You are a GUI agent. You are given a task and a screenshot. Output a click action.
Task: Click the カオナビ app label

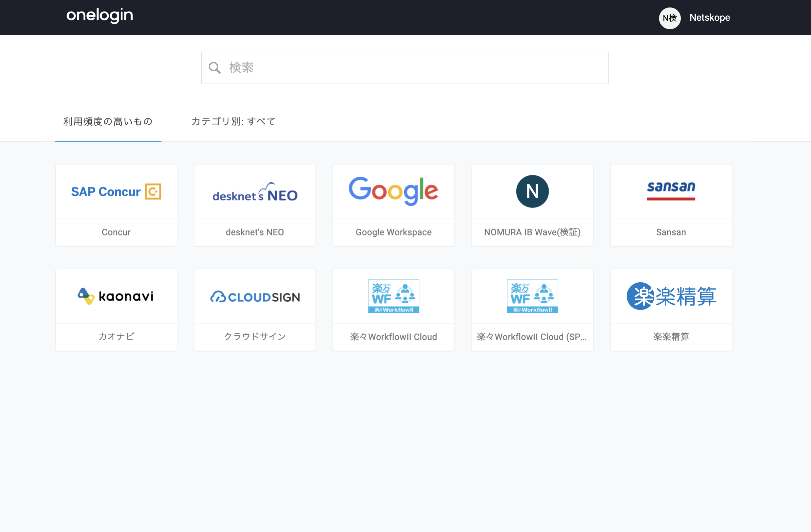[x=116, y=337]
